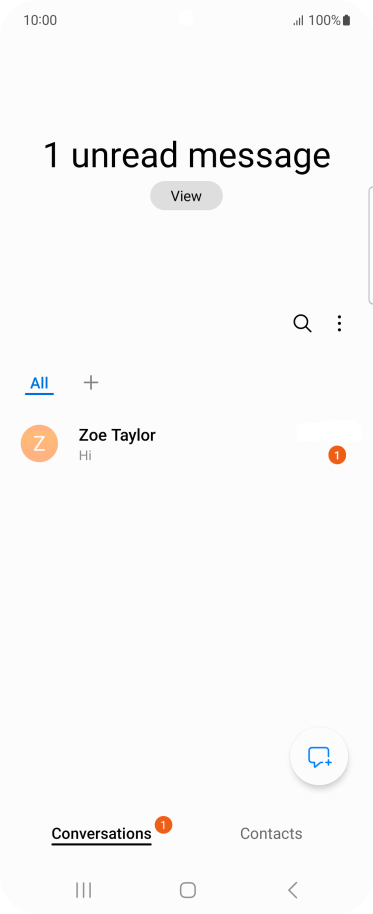Go to home screen via home button
This screenshot has height=914, width=373.
(x=188, y=890)
